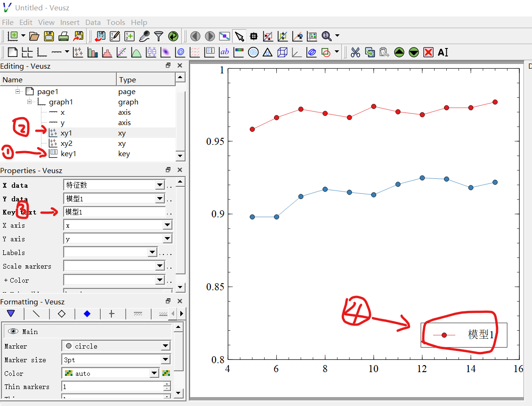This screenshot has width=532, height=406.
Task: Click the Capture data microphone icon
Action: click(144, 36)
